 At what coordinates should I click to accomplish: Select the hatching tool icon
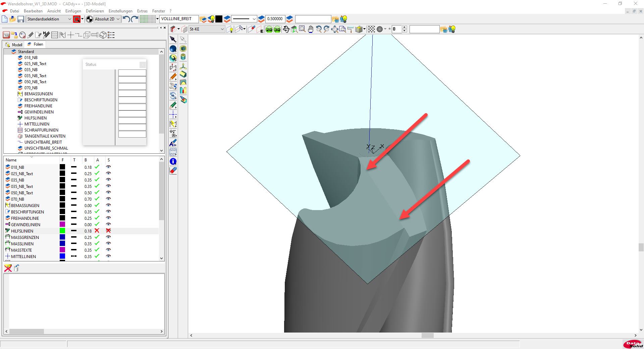pyautogui.click(x=173, y=152)
